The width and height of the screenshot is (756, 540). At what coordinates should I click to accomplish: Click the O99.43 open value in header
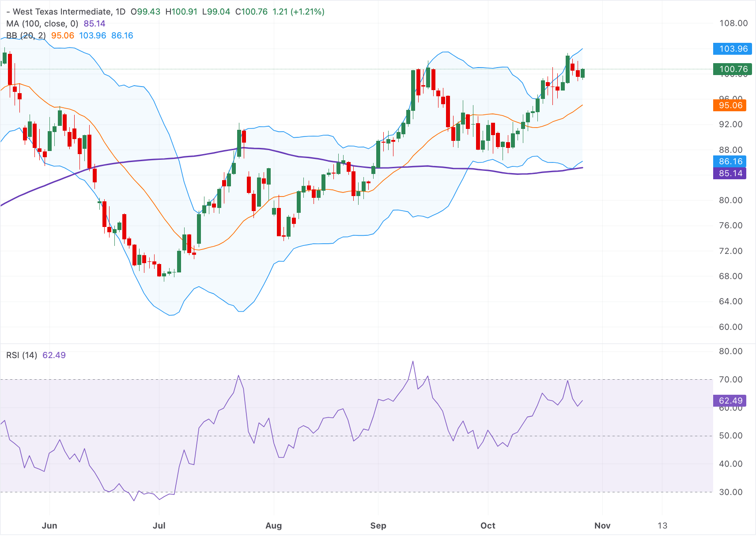(x=146, y=12)
